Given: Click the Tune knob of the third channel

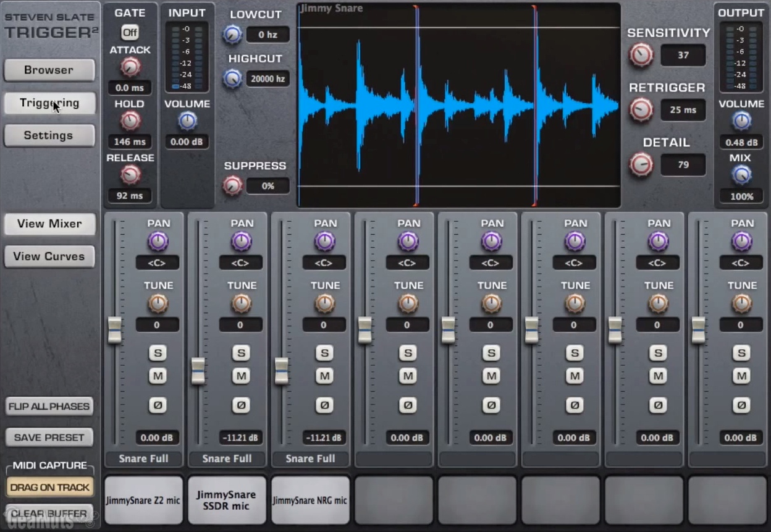Looking at the screenshot, I should [325, 303].
